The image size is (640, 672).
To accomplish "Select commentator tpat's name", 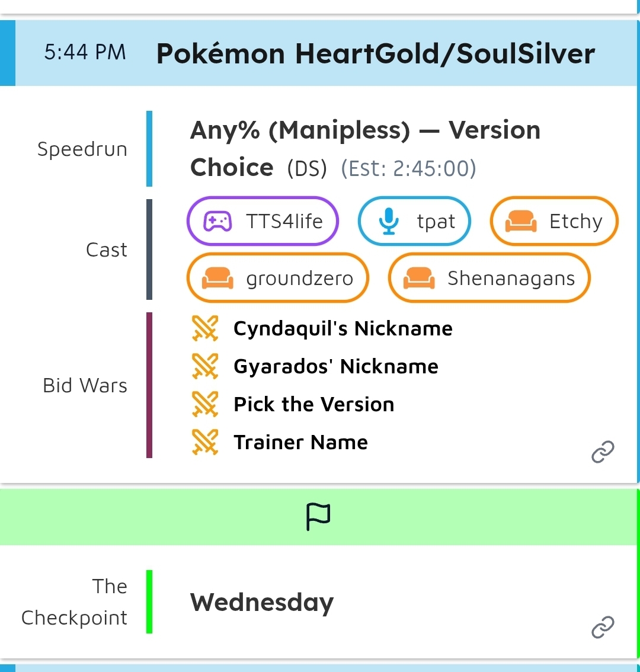I will (436, 222).
